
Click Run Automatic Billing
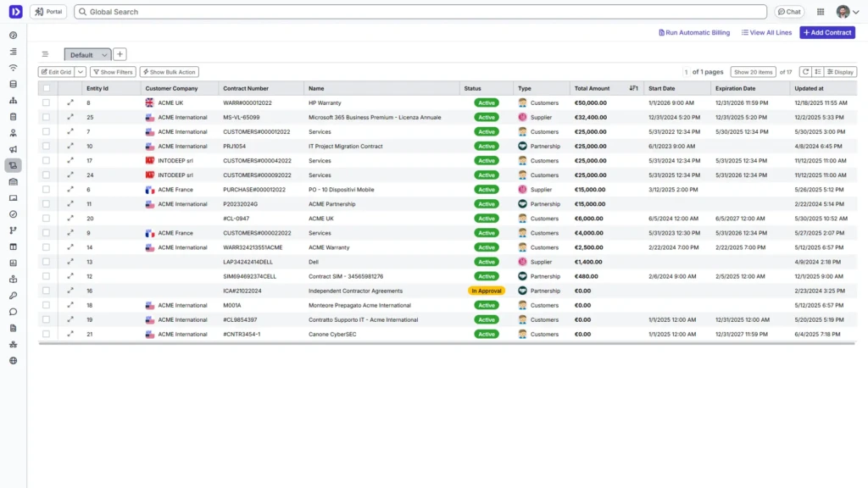click(694, 33)
